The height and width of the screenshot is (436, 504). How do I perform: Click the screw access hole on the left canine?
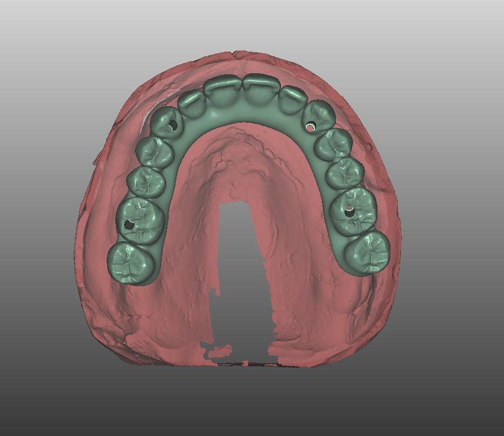pyautogui.click(x=173, y=124)
